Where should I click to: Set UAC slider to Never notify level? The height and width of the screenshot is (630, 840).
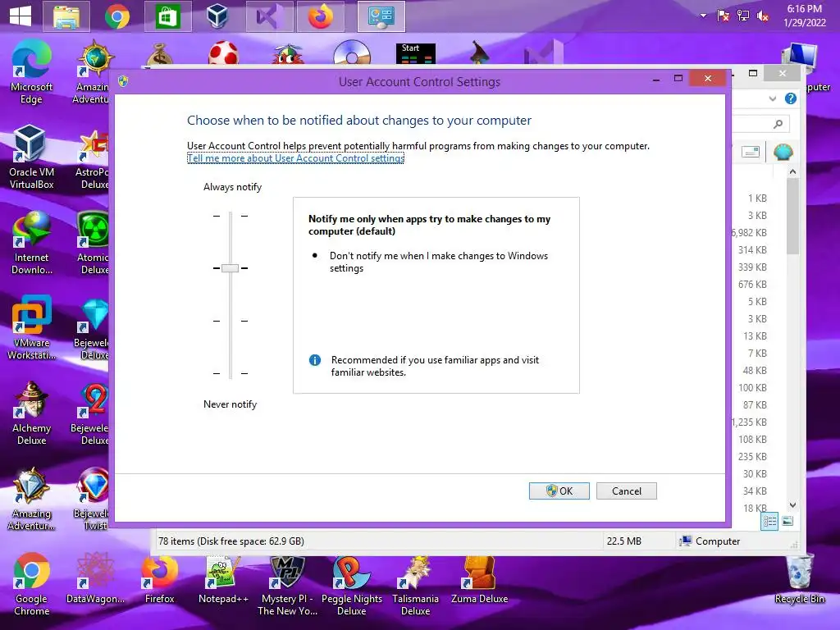click(x=231, y=373)
